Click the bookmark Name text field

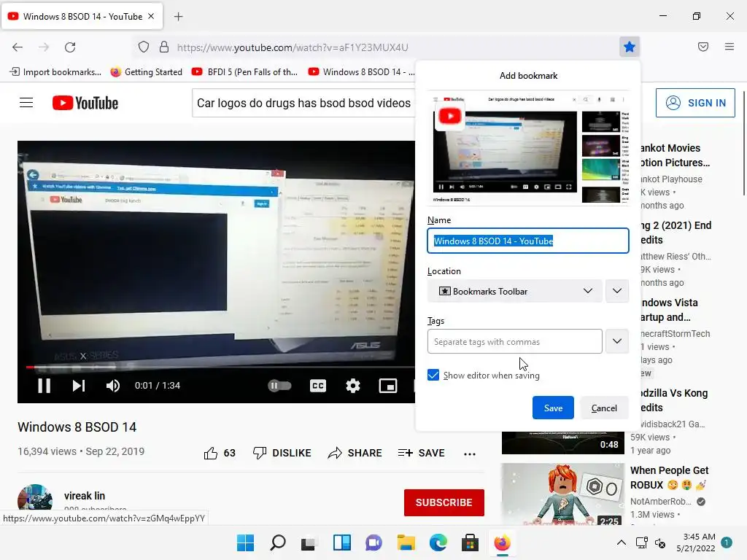click(x=528, y=241)
